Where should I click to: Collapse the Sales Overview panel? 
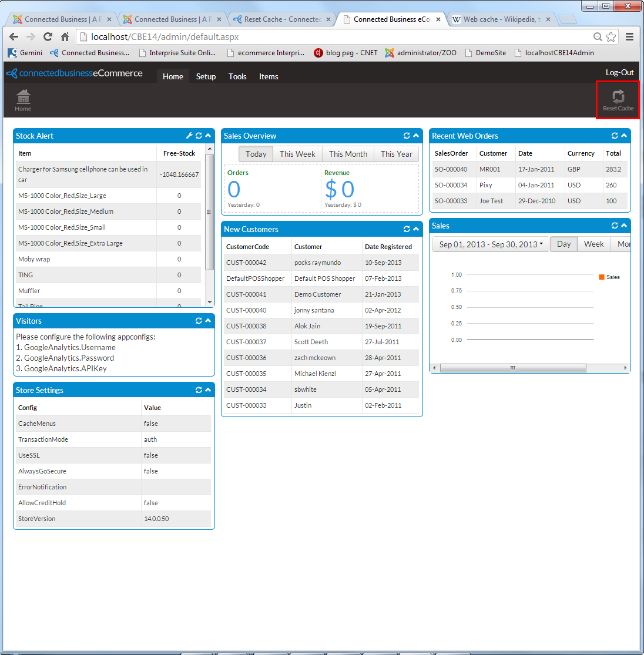pyautogui.click(x=416, y=136)
